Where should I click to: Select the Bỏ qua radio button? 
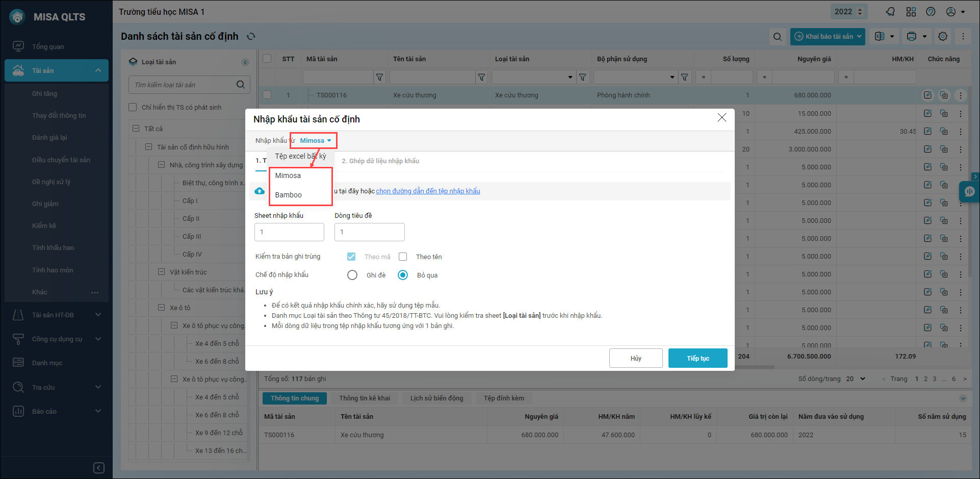click(403, 275)
